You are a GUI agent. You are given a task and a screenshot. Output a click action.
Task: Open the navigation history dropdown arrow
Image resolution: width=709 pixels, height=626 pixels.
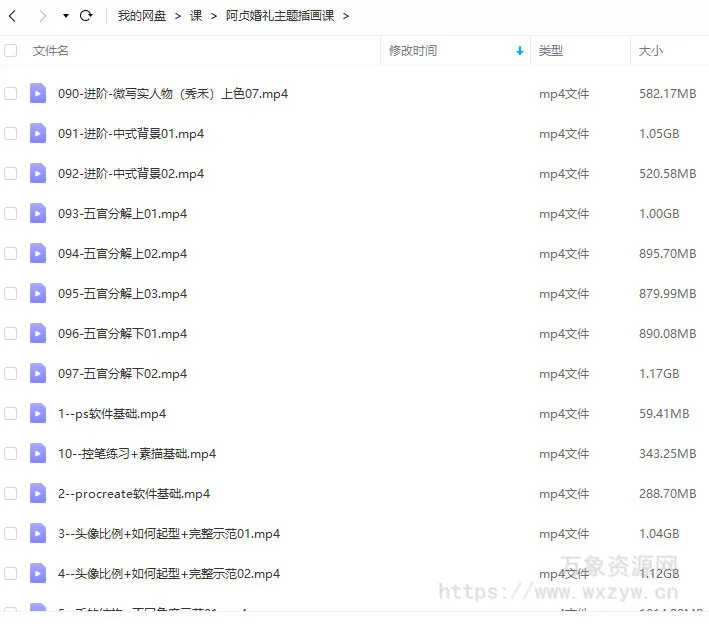[x=66, y=16]
